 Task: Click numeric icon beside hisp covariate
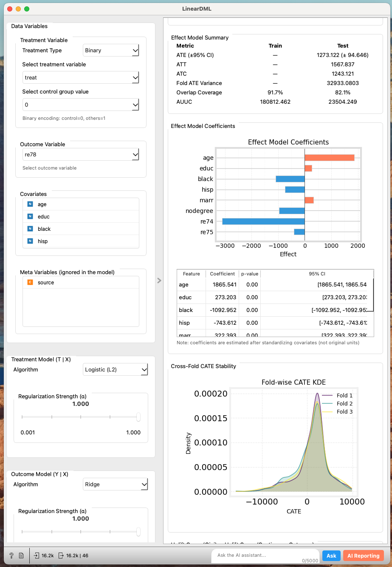[30, 241]
